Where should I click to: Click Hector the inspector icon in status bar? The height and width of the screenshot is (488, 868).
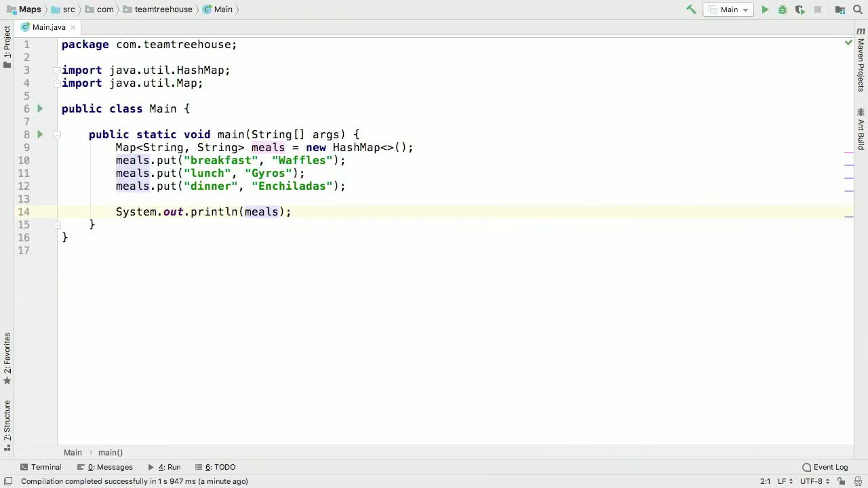[858, 481]
